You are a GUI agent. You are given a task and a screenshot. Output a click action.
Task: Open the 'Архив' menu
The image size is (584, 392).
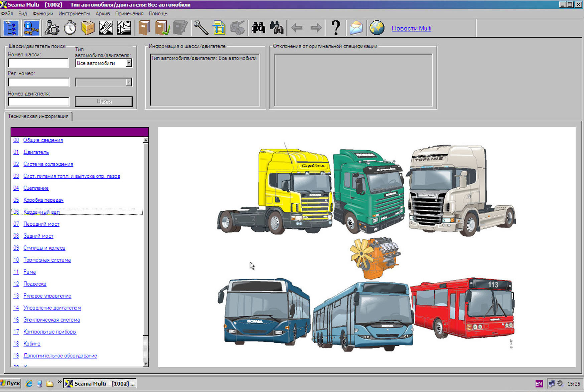103,14
